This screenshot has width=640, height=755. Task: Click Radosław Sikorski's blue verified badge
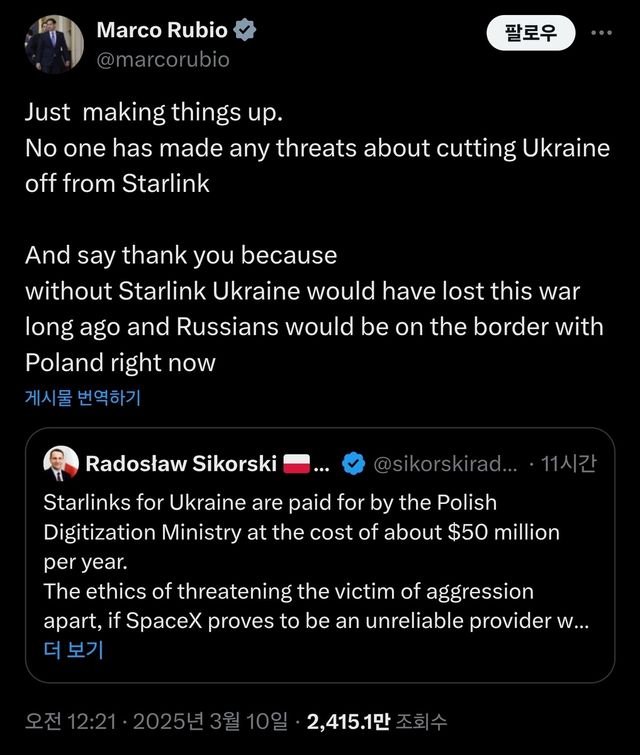coord(352,464)
